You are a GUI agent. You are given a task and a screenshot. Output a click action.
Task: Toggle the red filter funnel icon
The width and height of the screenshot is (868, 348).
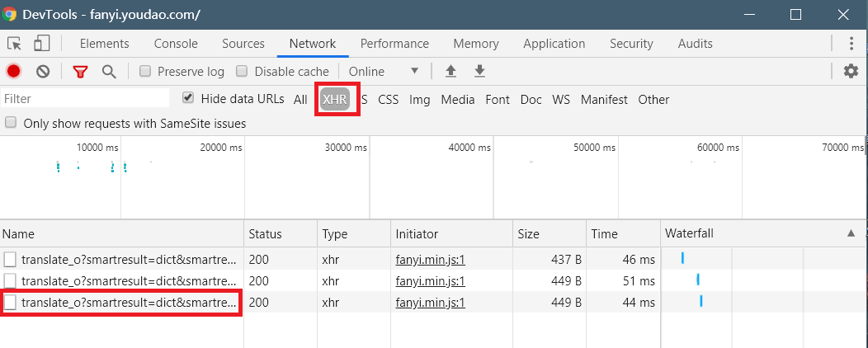point(80,72)
